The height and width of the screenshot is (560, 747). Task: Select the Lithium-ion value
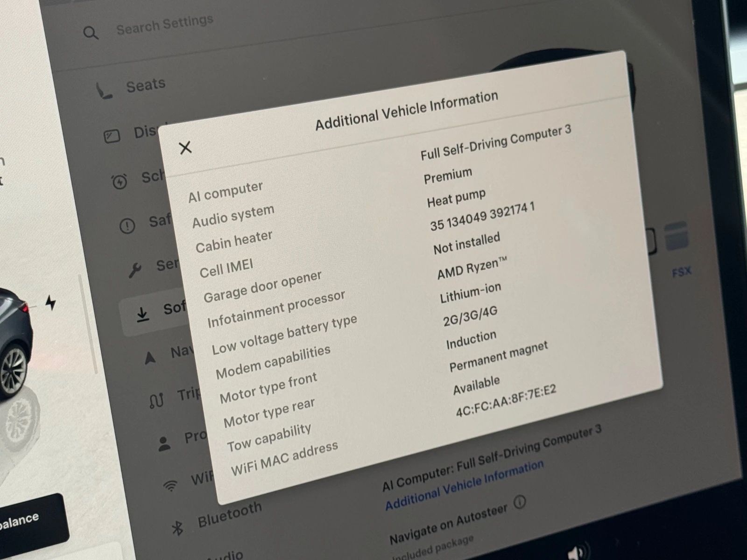(470, 293)
